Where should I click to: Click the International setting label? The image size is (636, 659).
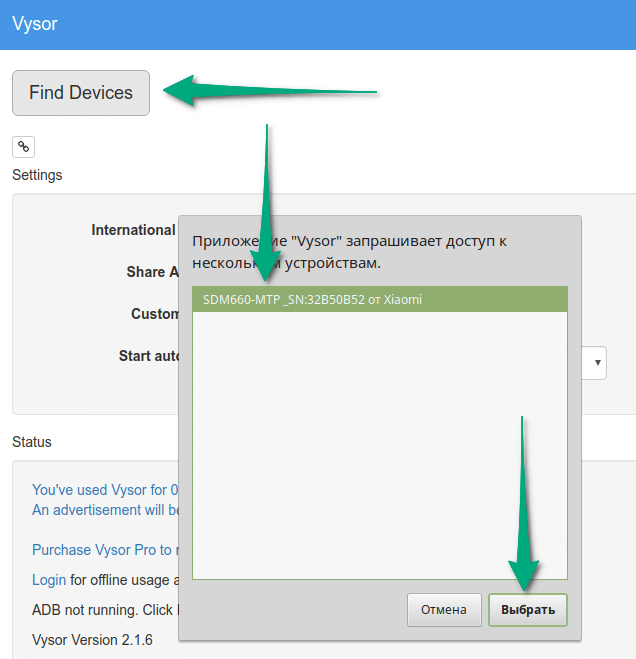pyautogui.click(x=133, y=230)
